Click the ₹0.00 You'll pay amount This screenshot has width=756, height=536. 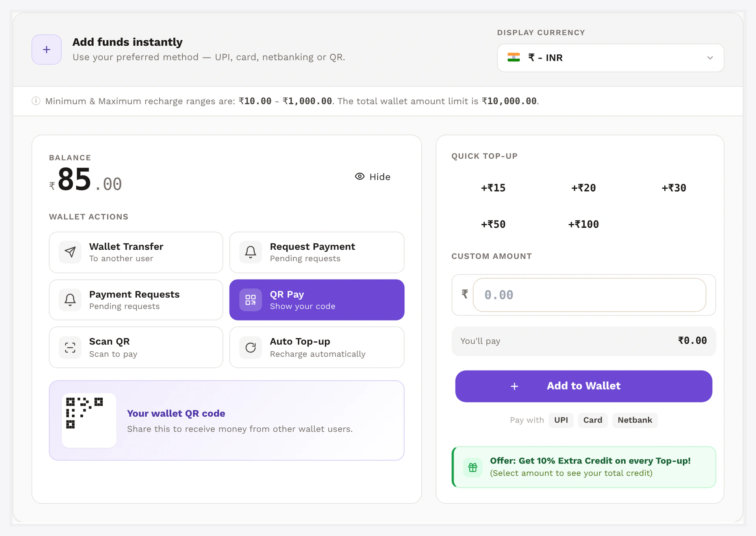click(x=692, y=341)
